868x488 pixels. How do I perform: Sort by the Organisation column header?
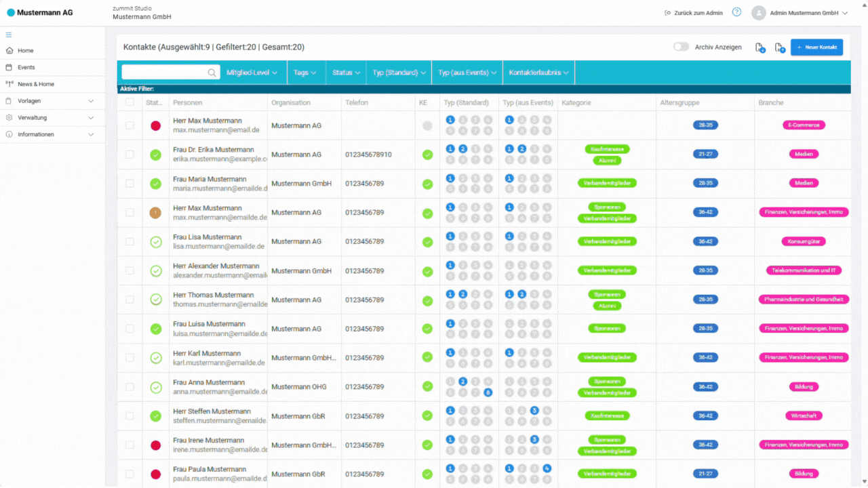pyautogui.click(x=291, y=103)
